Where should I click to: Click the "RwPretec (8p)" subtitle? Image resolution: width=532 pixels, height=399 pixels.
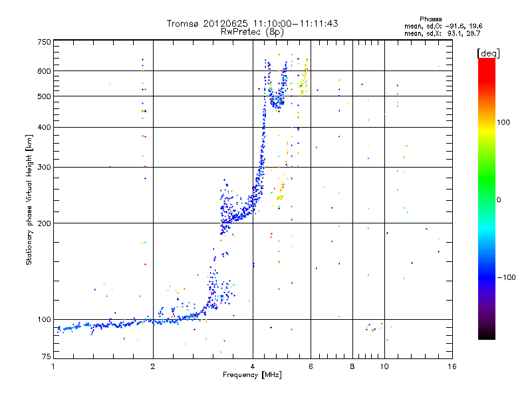click(252, 32)
